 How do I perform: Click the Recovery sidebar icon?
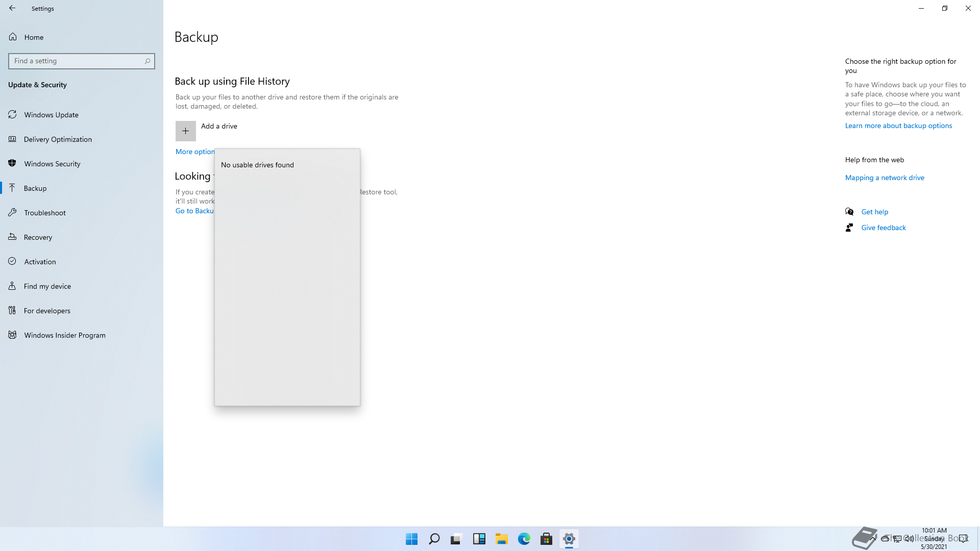tap(12, 237)
